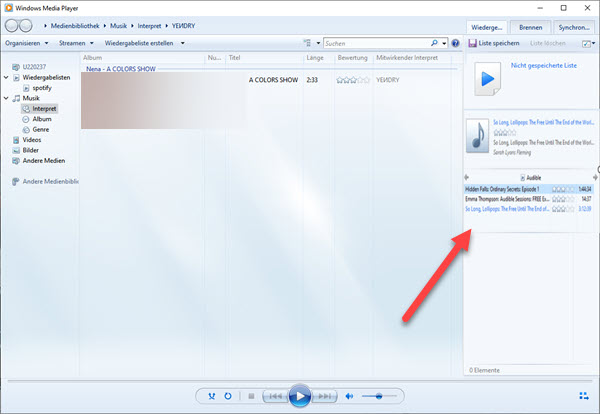
Task: Select Genre under Musik
Action: 41,129
